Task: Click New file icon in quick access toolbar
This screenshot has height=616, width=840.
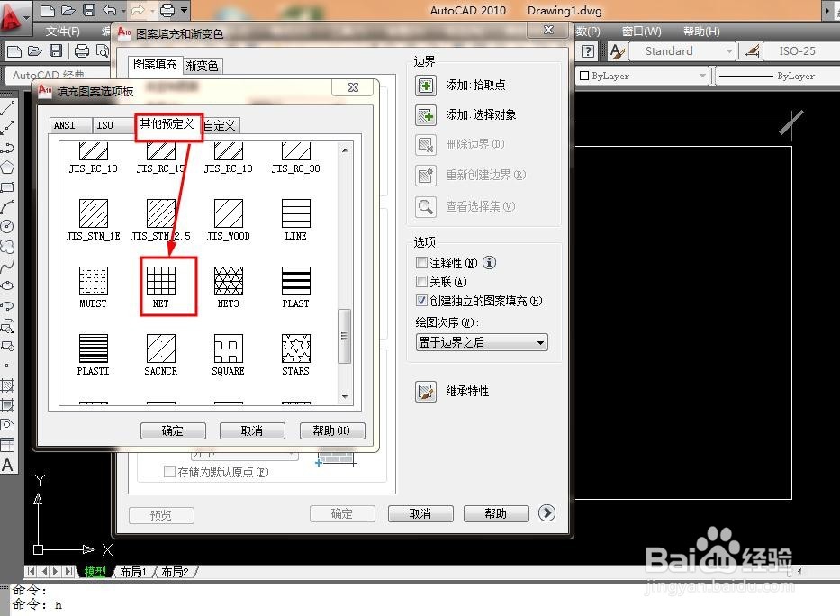Action: click(48, 10)
